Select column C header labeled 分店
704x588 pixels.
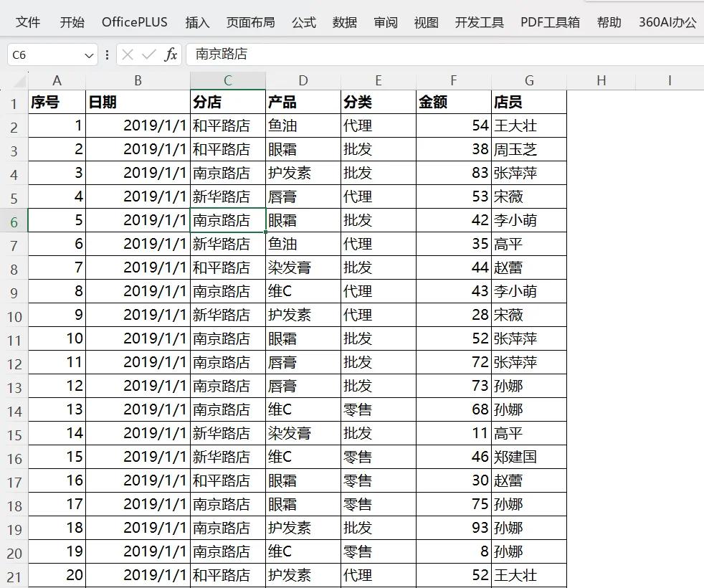[227, 80]
